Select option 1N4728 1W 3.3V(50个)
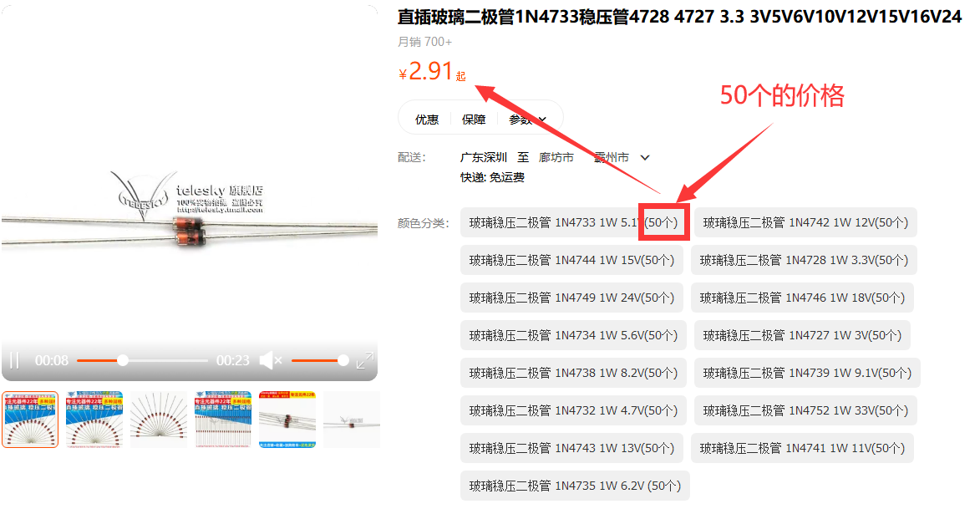The image size is (980, 509). [804, 260]
